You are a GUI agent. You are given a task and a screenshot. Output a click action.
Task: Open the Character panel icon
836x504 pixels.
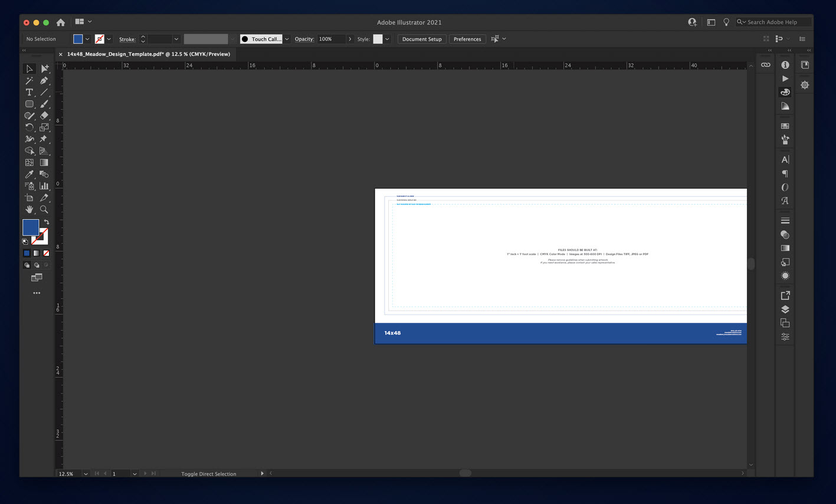pos(785,160)
